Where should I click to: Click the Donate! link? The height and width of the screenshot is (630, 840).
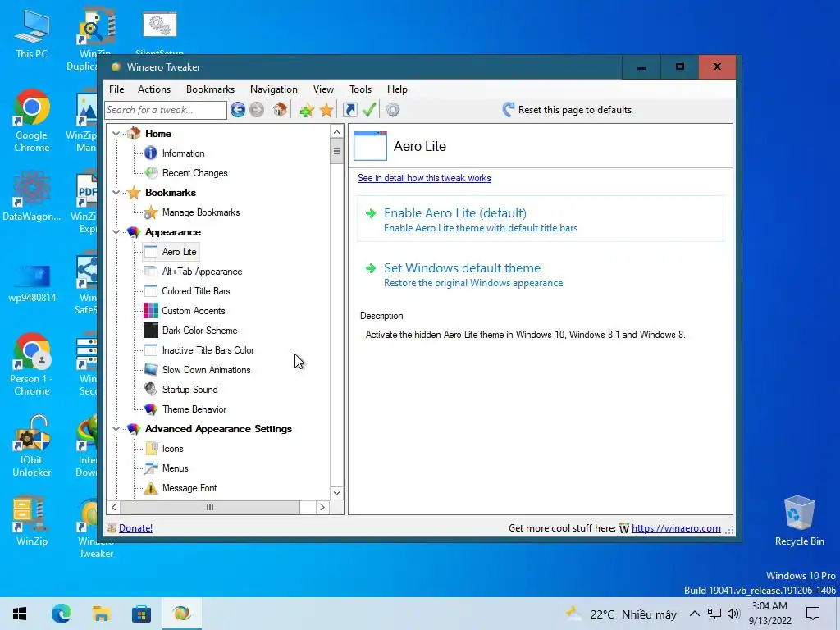[135, 528]
